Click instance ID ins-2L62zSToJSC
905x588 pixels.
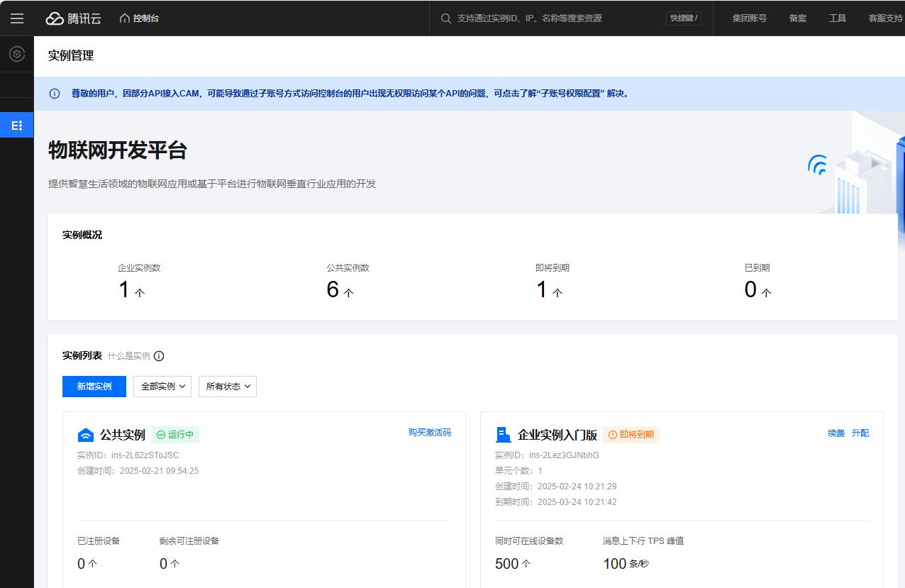pyautogui.click(x=145, y=455)
